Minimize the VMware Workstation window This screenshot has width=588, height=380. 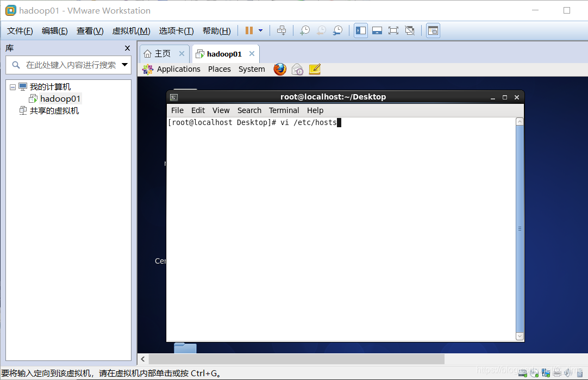coord(535,10)
